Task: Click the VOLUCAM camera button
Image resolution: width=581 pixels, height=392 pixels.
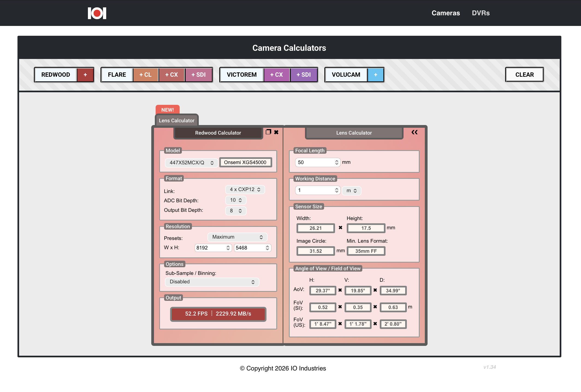Action: click(x=346, y=75)
